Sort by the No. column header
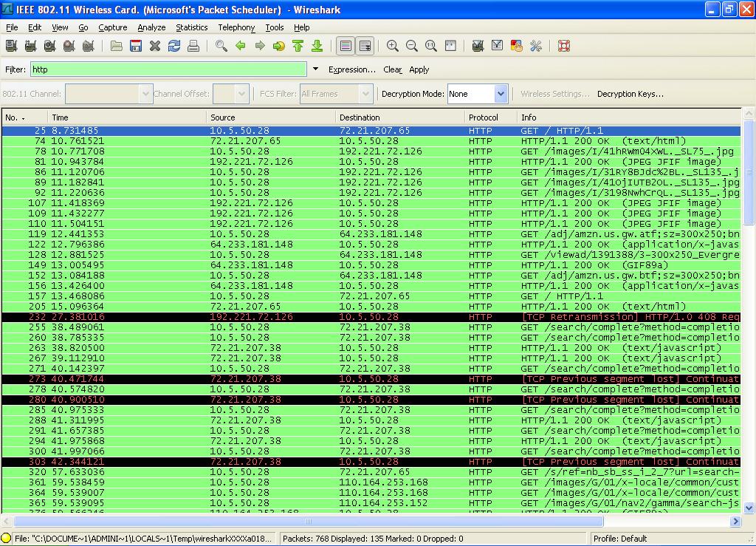Viewport: 756px width, 546px height. 24,117
